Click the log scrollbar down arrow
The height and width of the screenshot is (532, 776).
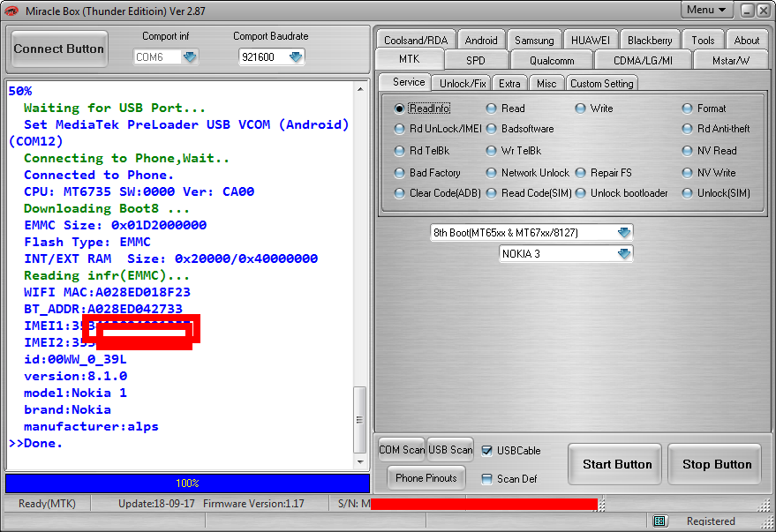[360, 462]
